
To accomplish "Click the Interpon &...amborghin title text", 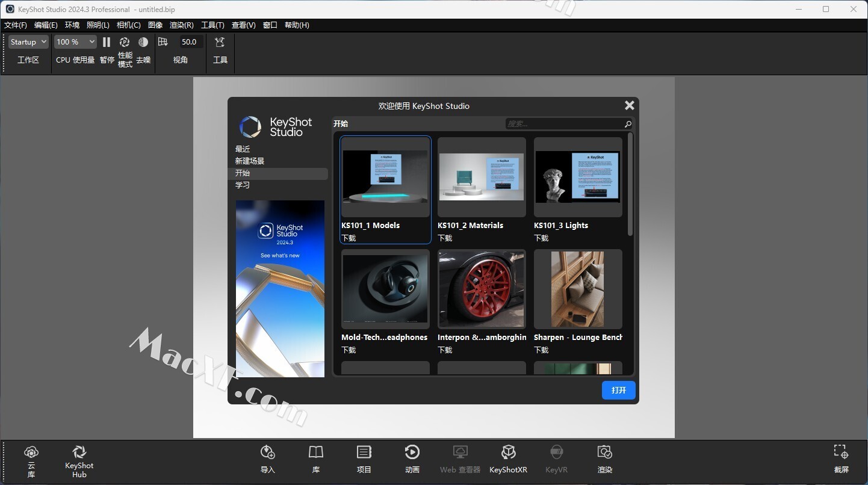I will (482, 338).
